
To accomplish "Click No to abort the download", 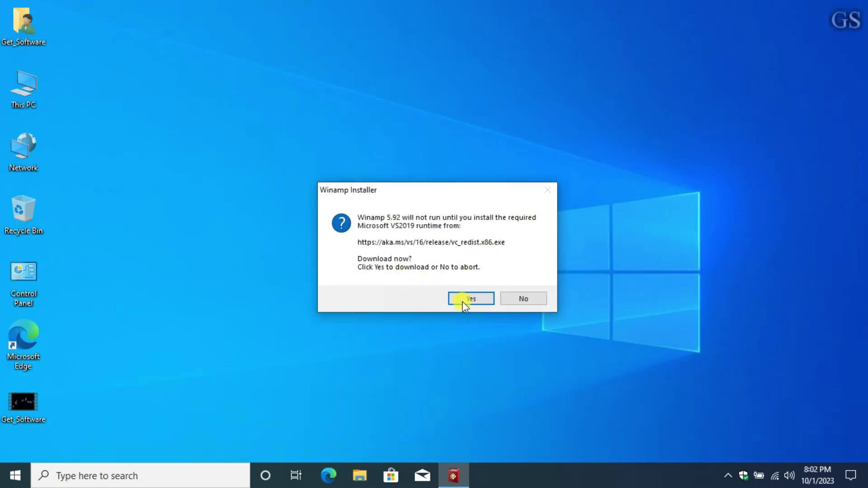I will (x=524, y=299).
